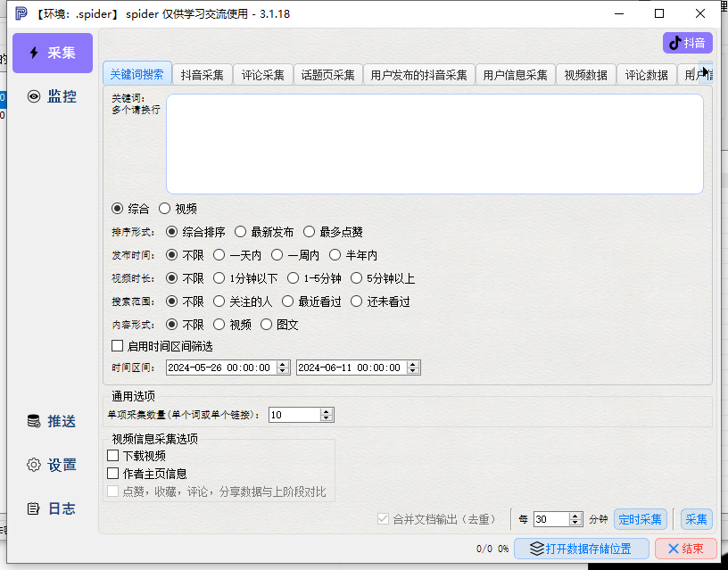Check the 下载视频 option
Viewport: 728px width, 570px height.
[112, 455]
